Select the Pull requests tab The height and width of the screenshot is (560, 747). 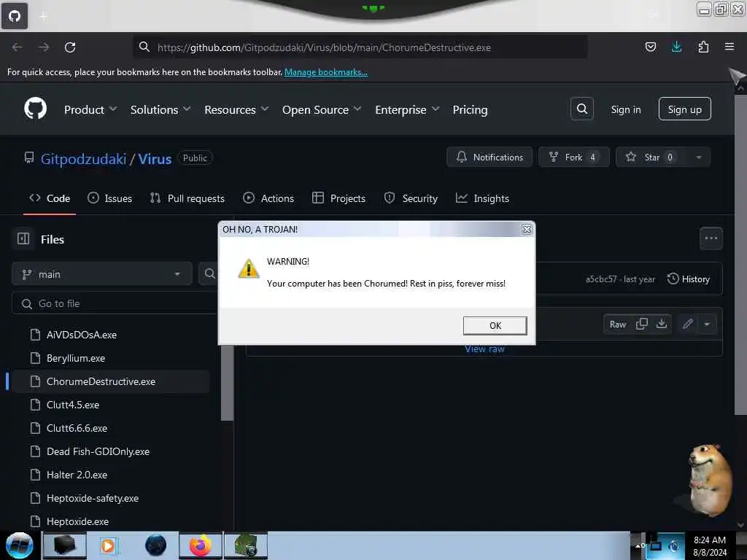187,198
